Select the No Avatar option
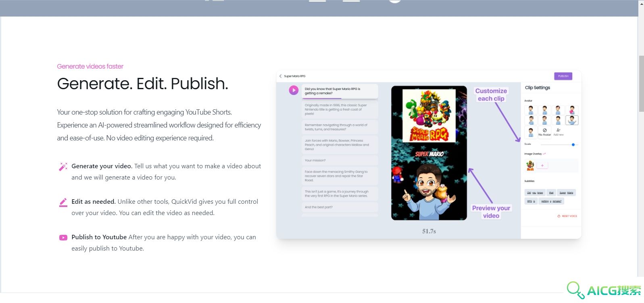The width and height of the screenshot is (644, 303). point(545,132)
